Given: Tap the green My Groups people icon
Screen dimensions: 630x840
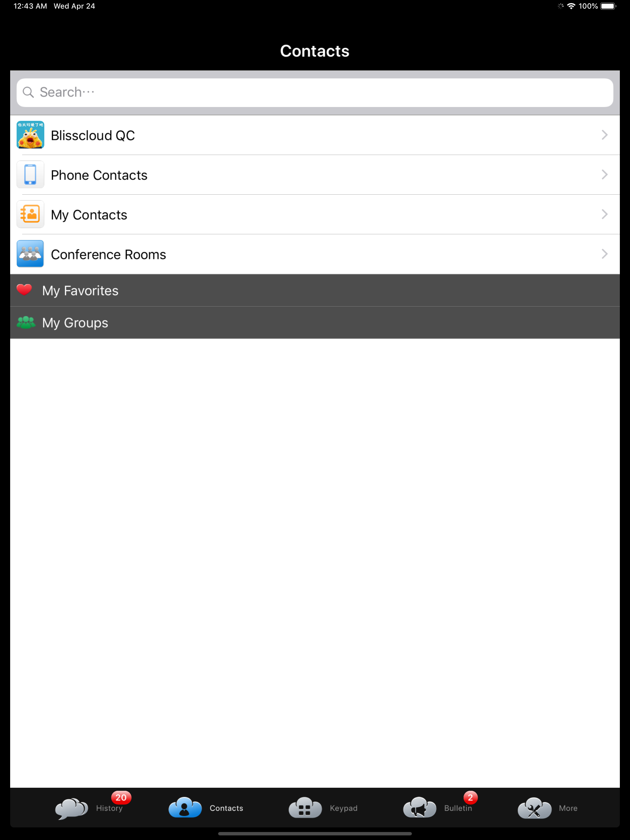Looking at the screenshot, I should (26, 323).
